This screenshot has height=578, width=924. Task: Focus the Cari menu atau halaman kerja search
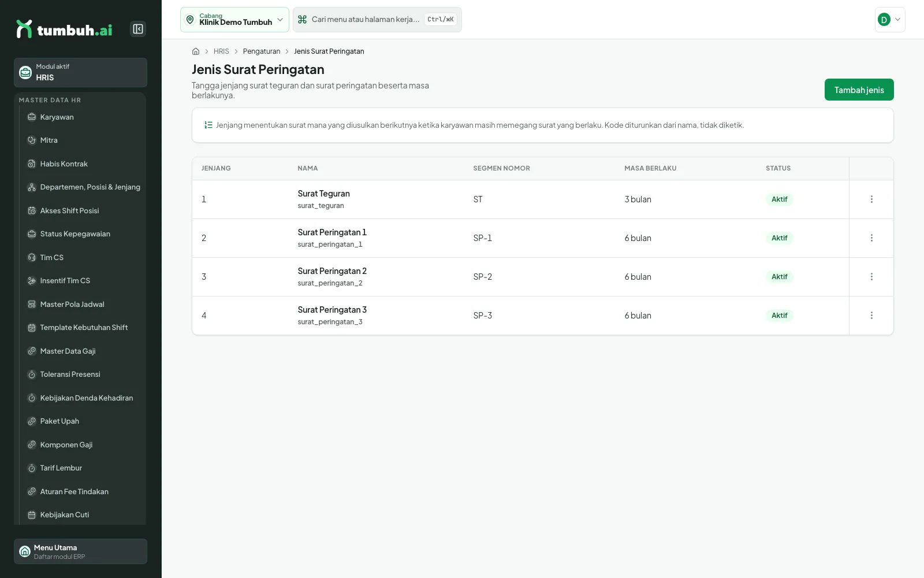tap(377, 20)
